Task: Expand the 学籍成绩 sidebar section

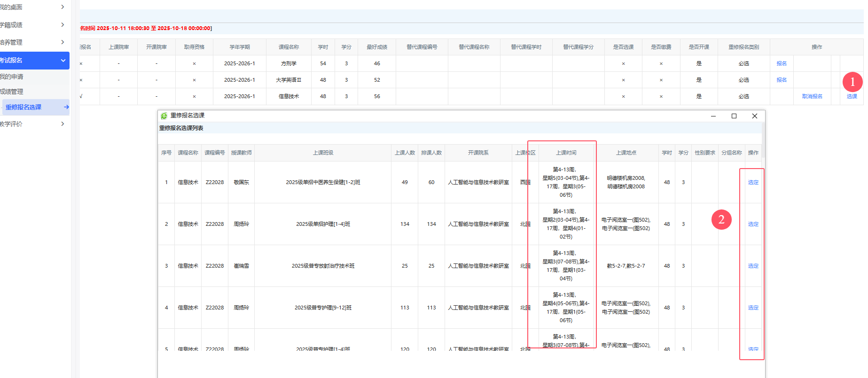Action: pos(63,25)
